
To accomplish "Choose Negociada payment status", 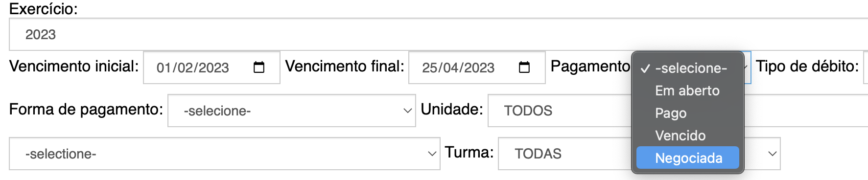I will [x=687, y=158].
